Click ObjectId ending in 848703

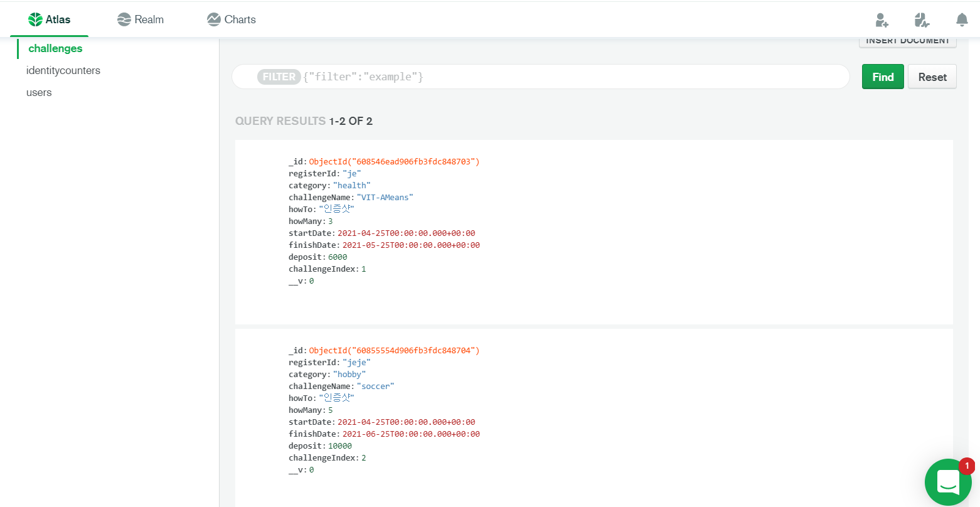point(394,162)
